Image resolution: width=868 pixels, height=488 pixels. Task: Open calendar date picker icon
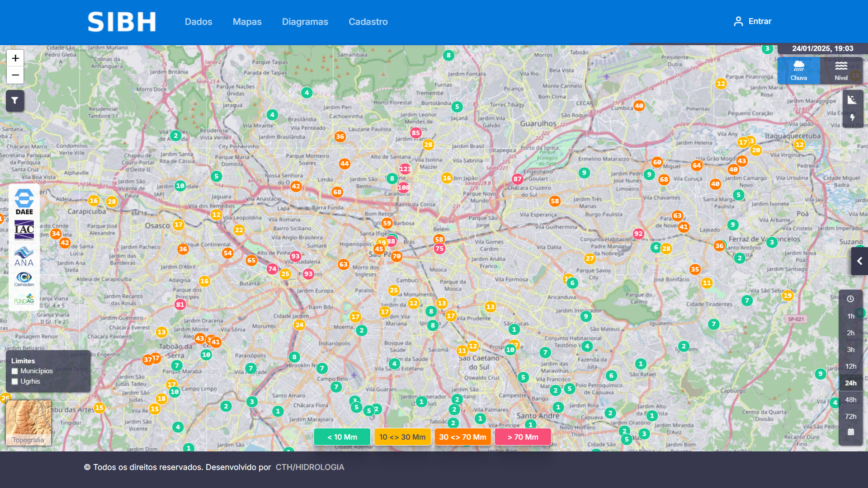click(850, 432)
